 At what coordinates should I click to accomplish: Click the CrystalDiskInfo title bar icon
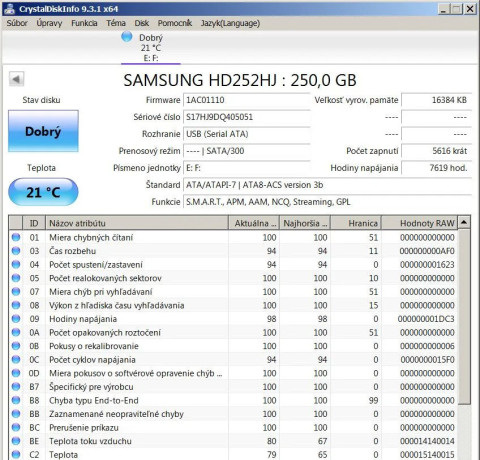click(10, 8)
